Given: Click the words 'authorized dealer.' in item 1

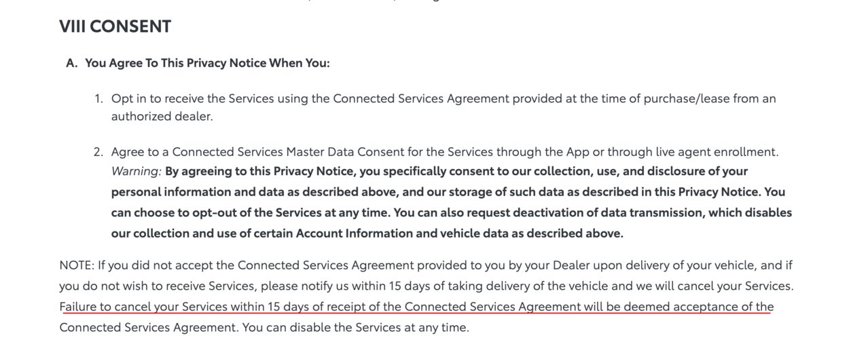Looking at the screenshot, I should point(162,116).
